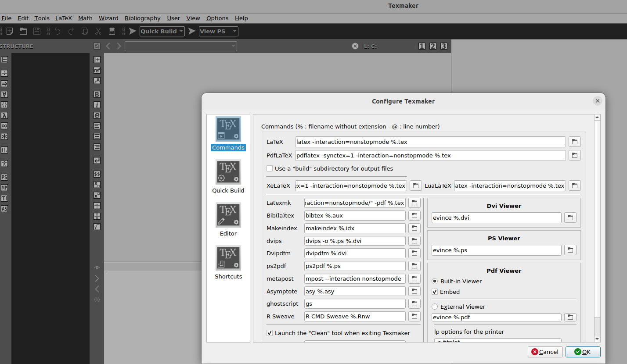Screen dimensions: 627x364
Task: Open the arrow symbols panel (⇒ icon)
Action: point(4,84)
